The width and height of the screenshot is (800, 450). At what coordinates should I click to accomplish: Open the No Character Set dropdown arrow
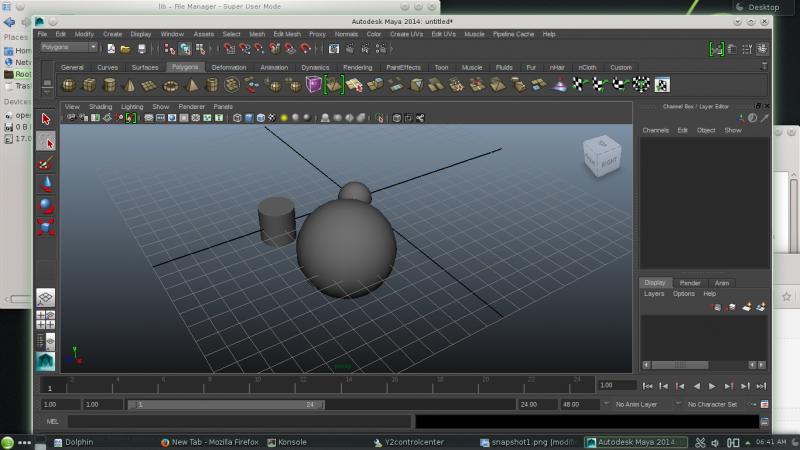[678, 404]
